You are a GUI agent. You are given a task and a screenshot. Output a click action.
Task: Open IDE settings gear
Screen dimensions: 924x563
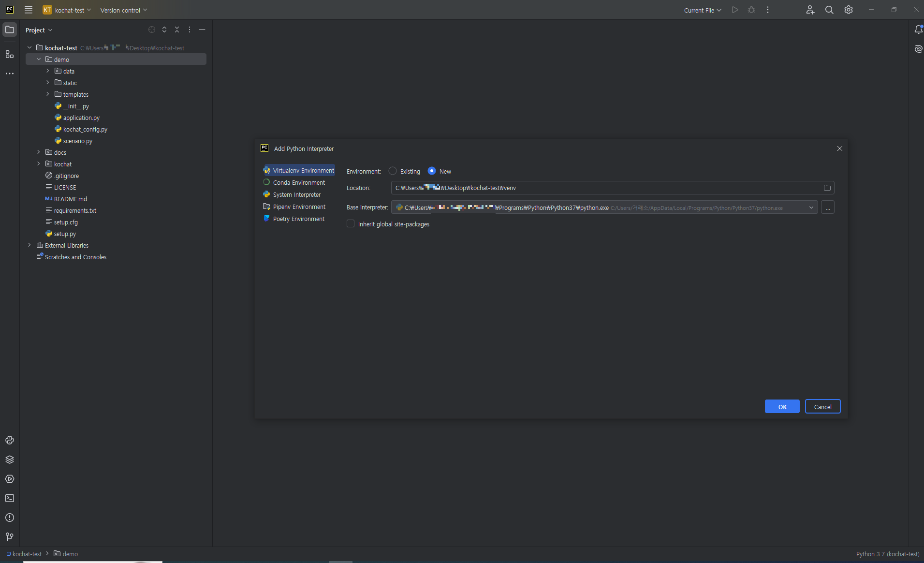point(849,10)
